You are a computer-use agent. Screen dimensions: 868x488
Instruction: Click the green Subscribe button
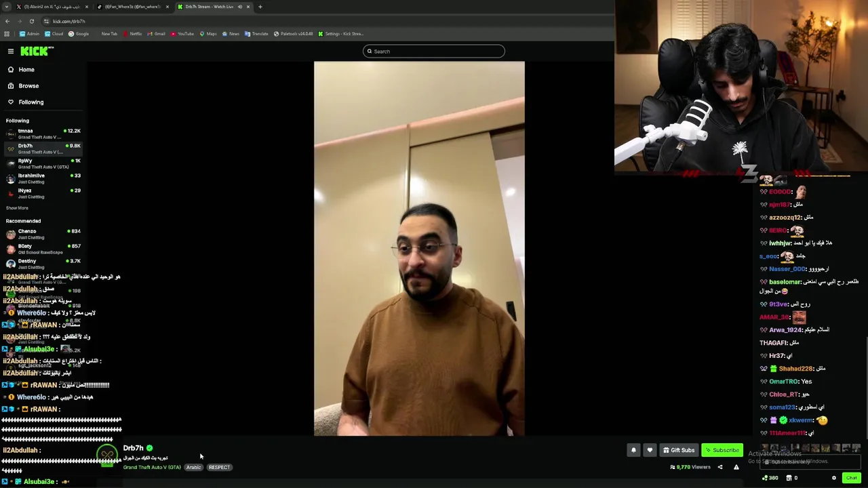(x=722, y=450)
